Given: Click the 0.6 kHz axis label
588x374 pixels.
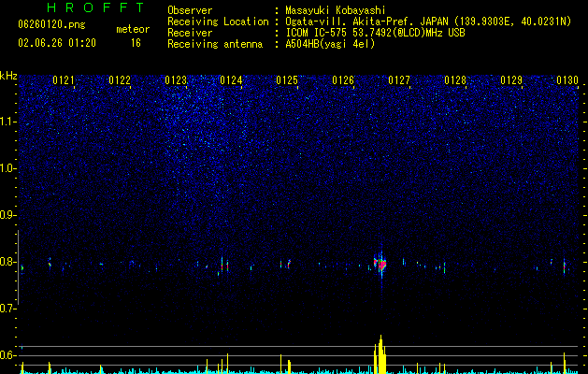Looking at the screenshot, I should pos(7,355).
